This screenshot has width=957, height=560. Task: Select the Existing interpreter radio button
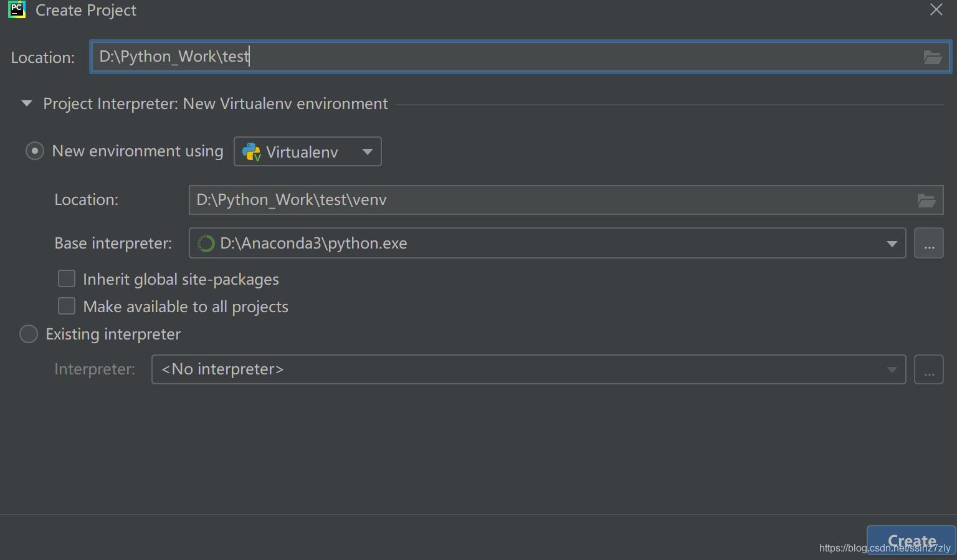click(x=29, y=334)
